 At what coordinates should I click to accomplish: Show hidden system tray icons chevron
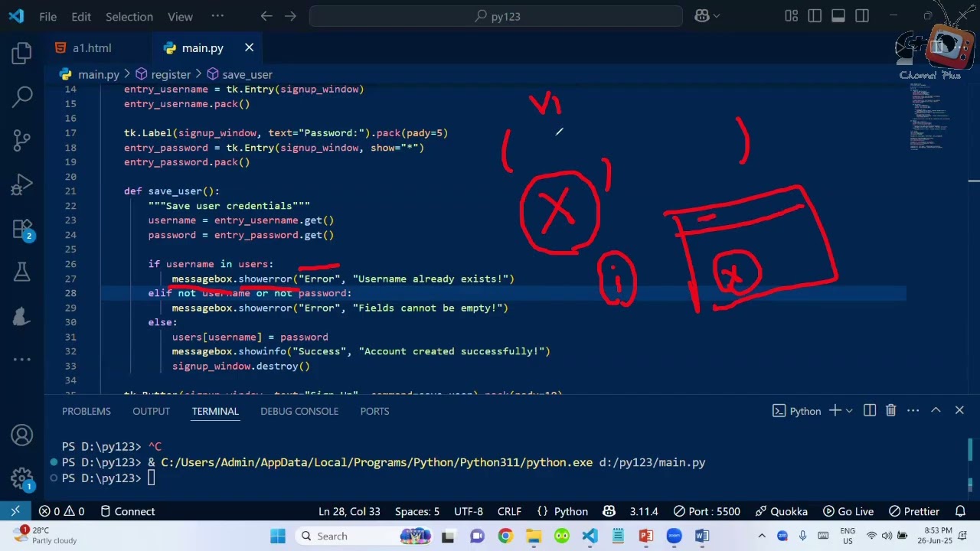tap(762, 536)
